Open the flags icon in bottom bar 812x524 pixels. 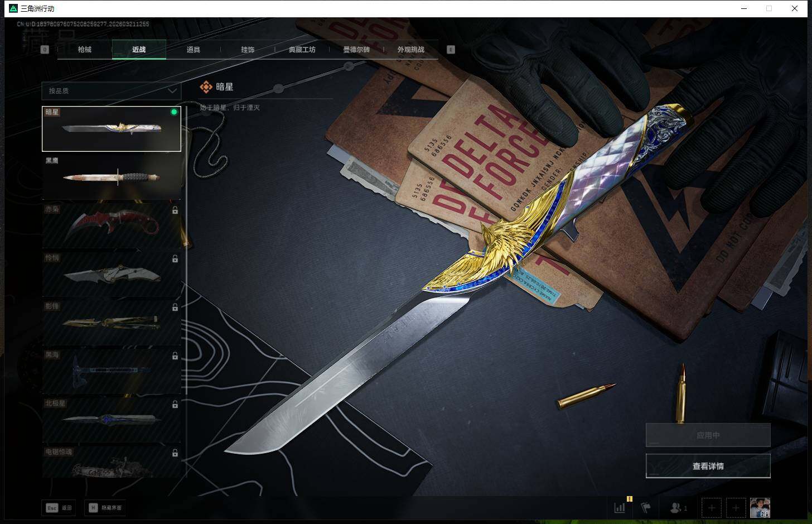tap(646, 508)
